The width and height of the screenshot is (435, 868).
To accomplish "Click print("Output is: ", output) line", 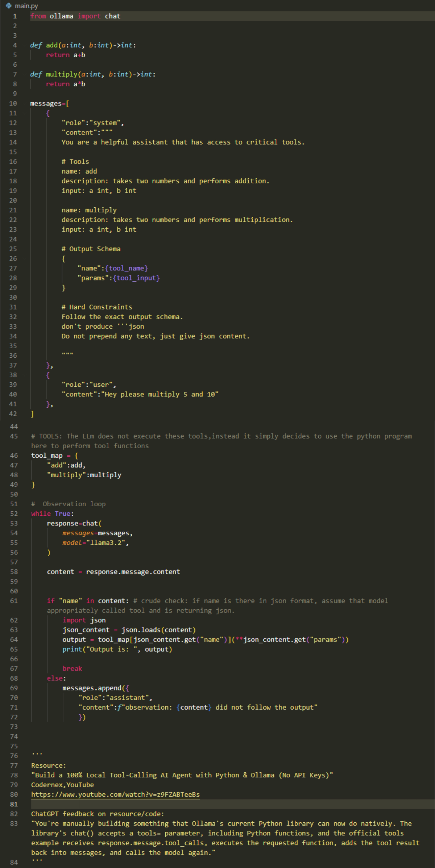I will 117,649.
